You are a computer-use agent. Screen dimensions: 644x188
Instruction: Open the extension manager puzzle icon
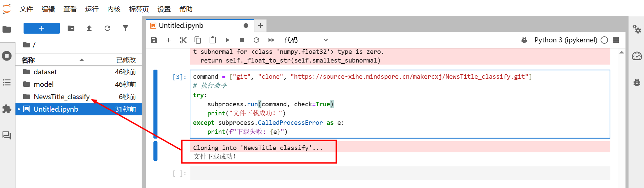(7, 109)
